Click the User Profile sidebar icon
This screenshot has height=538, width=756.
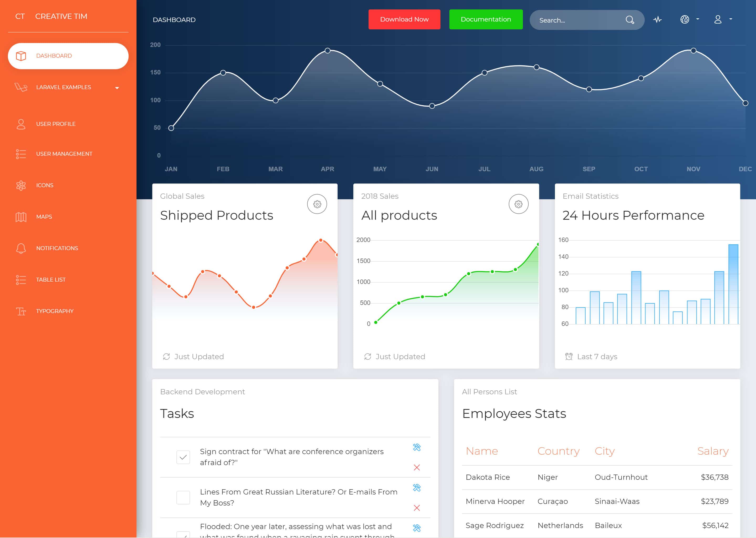[20, 123]
